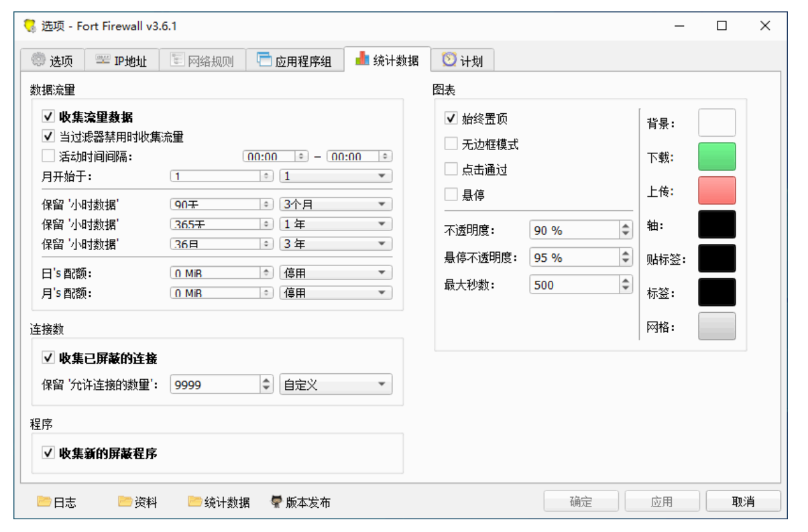Click the 标签 color swatch
Viewport: 808px width, 532px height.
[717, 293]
